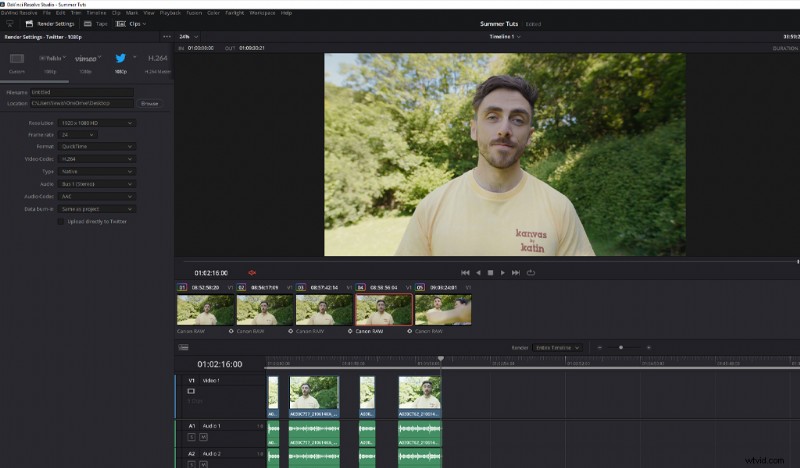The height and width of the screenshot is (468, 800).
Task: Click the codec circle icon under clip 01
Action: pos(231,331)
